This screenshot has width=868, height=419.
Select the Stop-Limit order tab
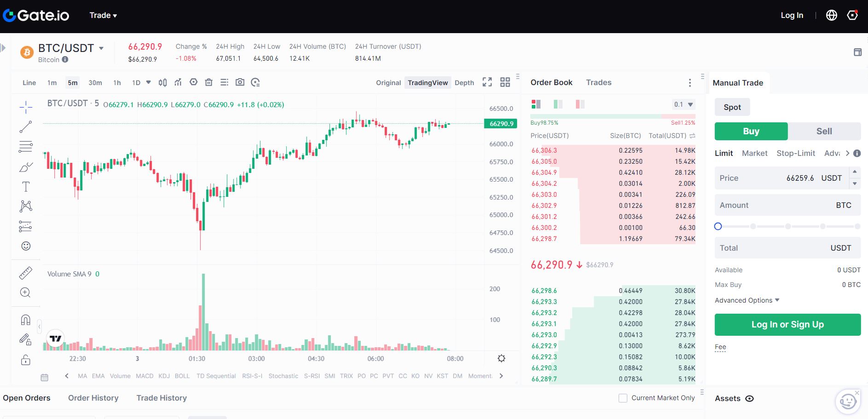pos(796,153)
